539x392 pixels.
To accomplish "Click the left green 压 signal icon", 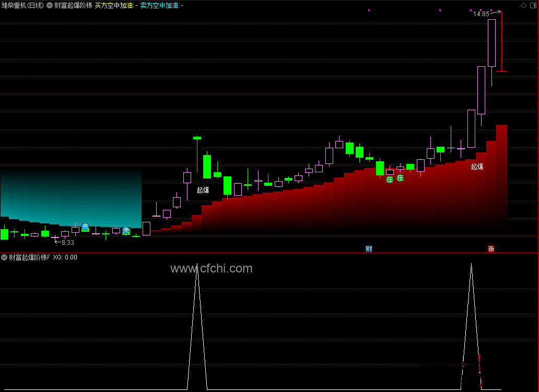I will click(x=390, y=180).
